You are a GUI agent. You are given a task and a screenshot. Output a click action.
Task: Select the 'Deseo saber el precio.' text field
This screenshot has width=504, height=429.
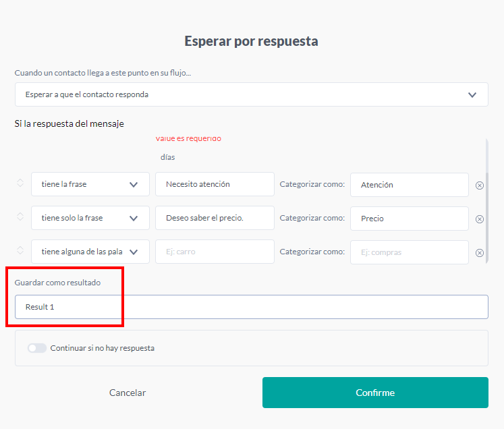tap(215, 218)
